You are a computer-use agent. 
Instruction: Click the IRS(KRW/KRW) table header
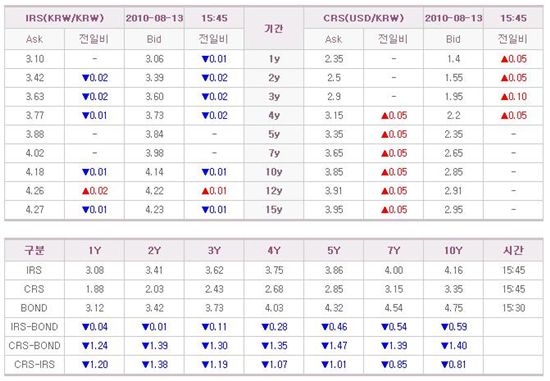(65, 18)
